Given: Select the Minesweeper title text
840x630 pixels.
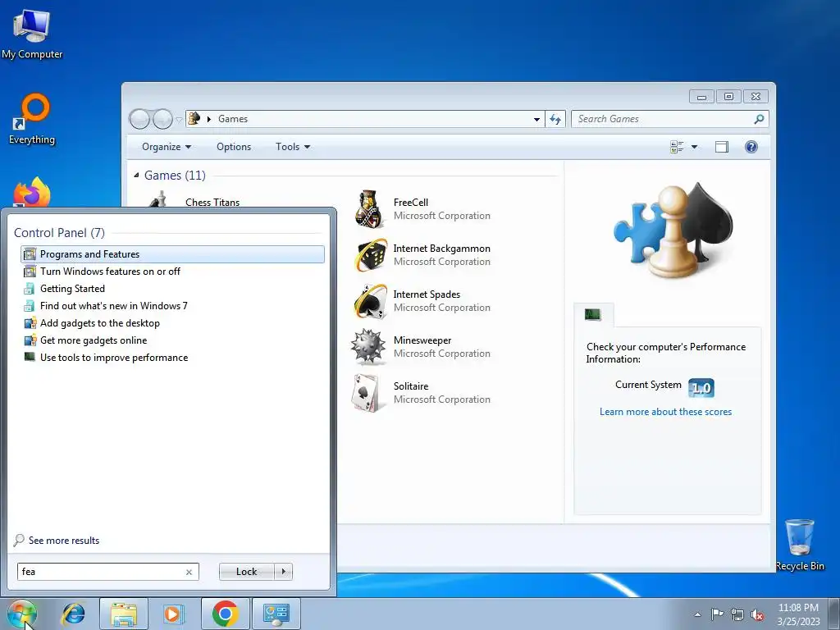Looking at the screenshot, I should 422,340.
